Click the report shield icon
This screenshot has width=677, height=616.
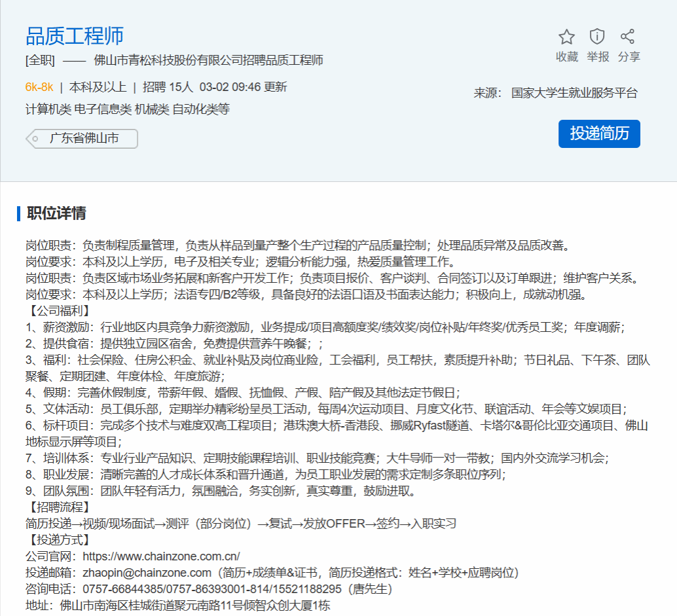(x=597, y=37)
